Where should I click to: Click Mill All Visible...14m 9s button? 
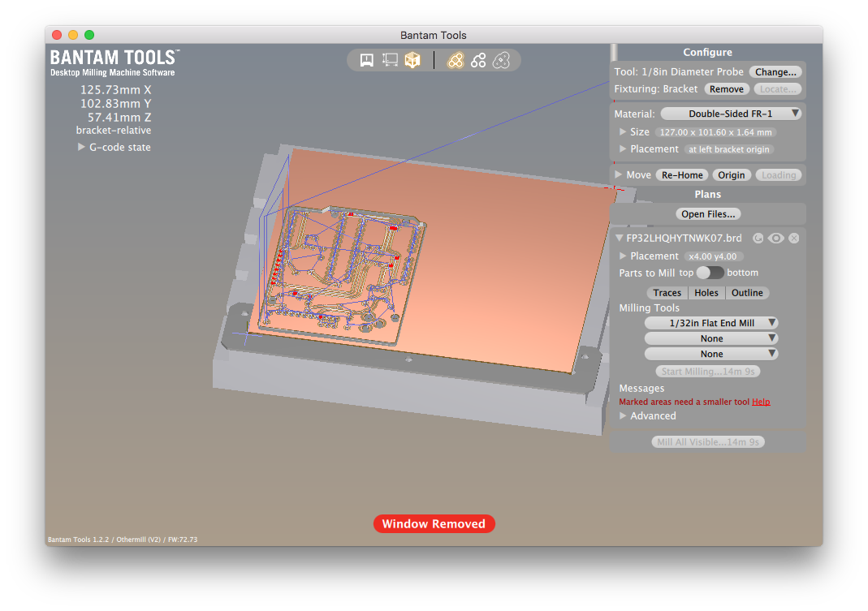pyautogui.click(x=707, y=442)
